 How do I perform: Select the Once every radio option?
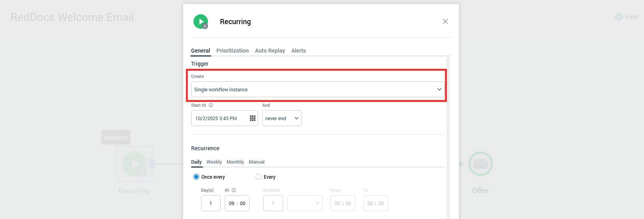196,177
